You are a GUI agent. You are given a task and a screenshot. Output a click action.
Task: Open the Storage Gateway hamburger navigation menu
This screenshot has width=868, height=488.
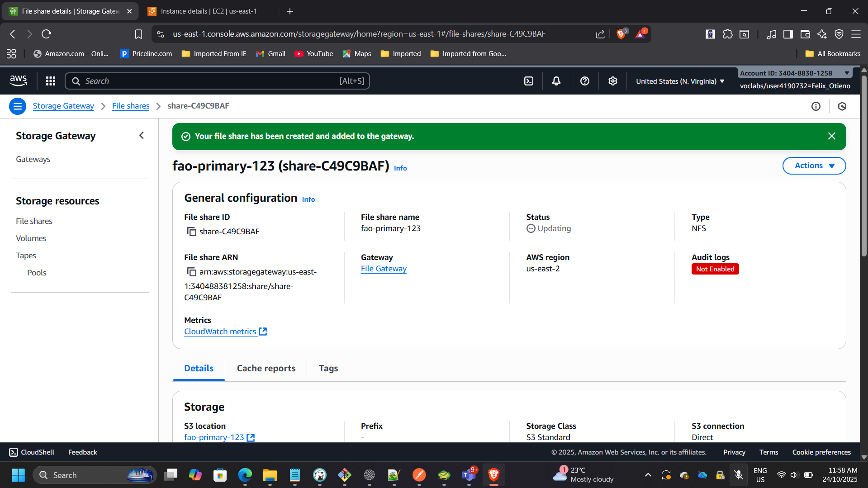click(17, 106)
